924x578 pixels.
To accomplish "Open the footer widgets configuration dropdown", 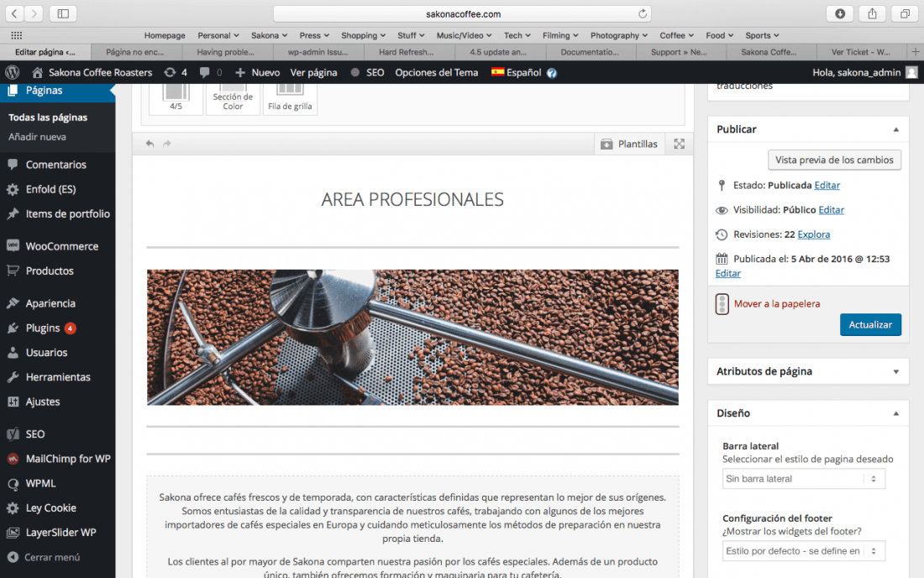I will [x=803, y=551].
